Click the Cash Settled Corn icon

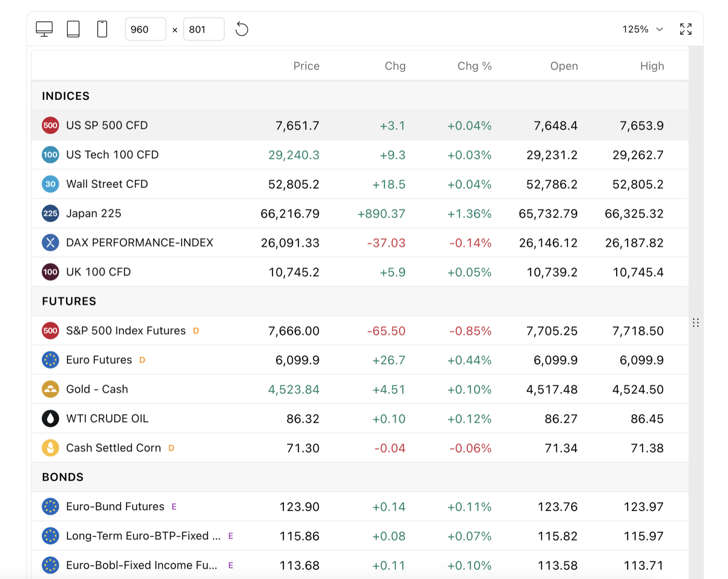click(x=50, y=447)
